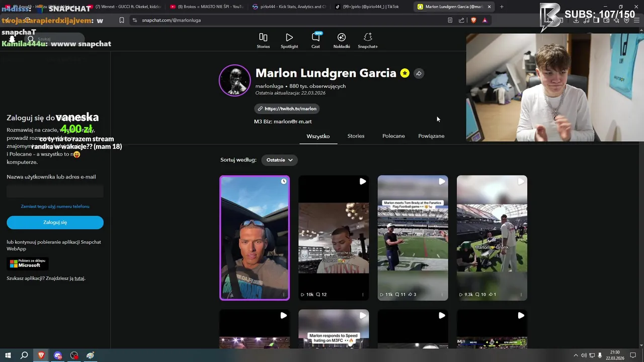Click the yellow star badge beside the name
The height and width of the screenshot is (362, 644).
point(405,73)
